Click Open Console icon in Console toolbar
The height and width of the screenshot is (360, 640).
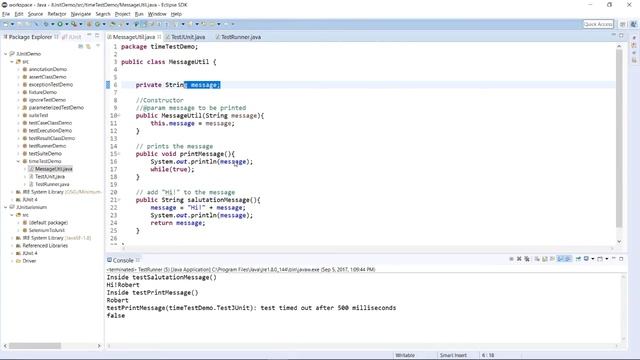600,259
